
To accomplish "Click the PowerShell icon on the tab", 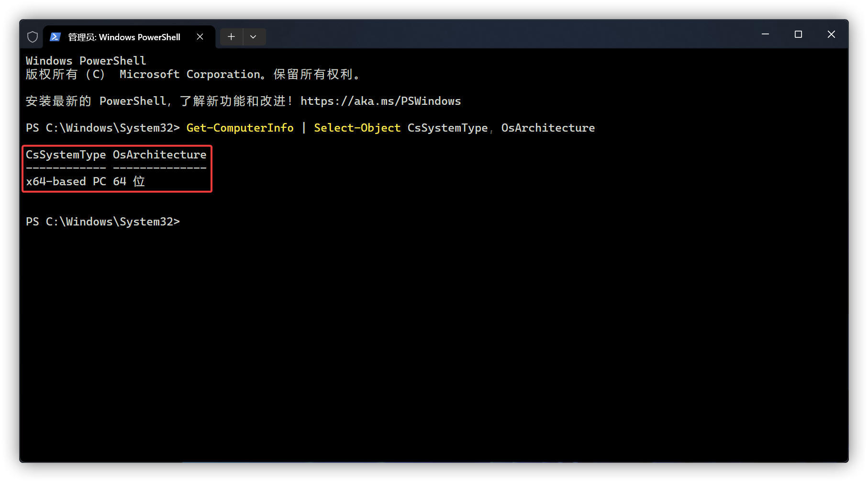I will point(56,37).
